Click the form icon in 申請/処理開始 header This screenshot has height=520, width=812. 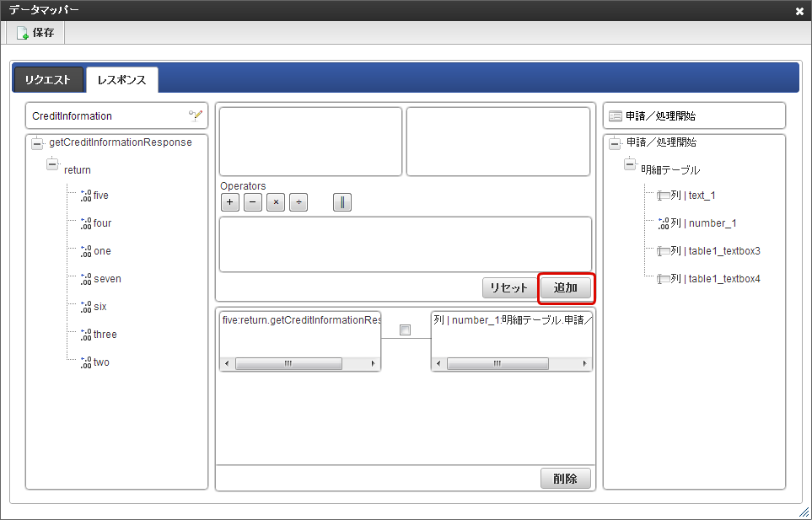point(616,116)
